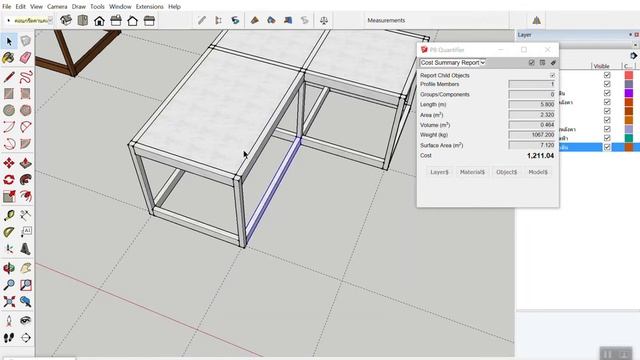Switch to Front view house icon

point(99,20)
